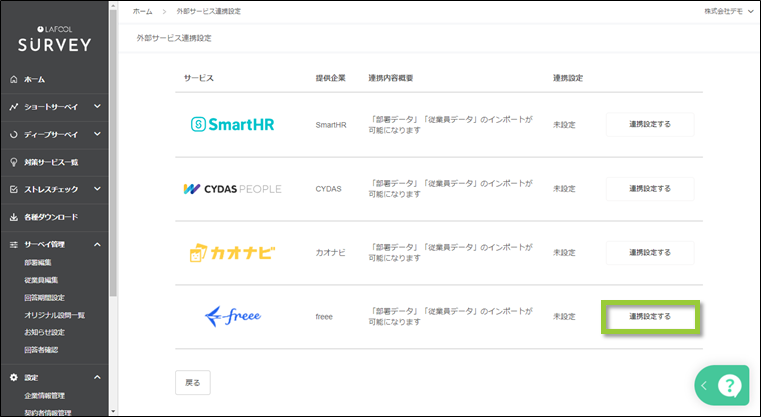Viewport: 761px width, 417px height.
Task: Click the home icon in sidebar
Action: point(13,78)
